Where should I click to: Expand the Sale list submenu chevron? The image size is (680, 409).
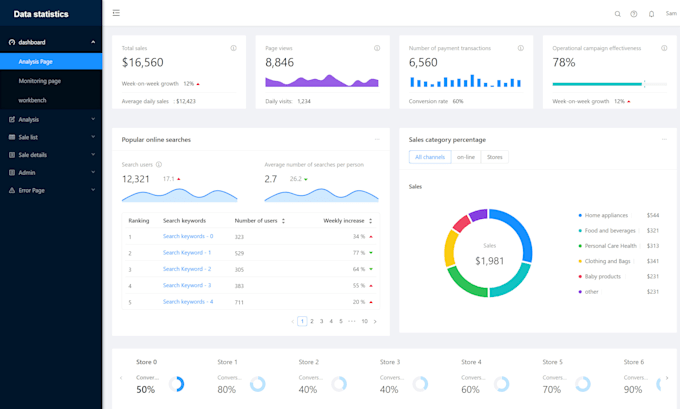[x=93, y=137]
